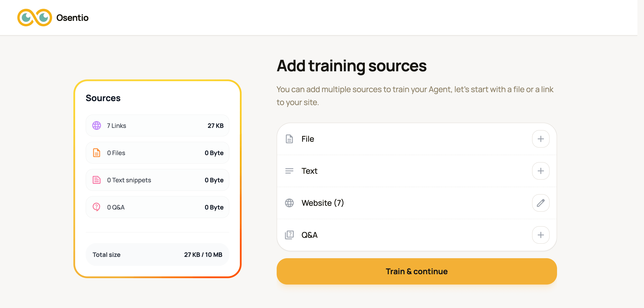Screen dimensions: 644x308
Task: Click the Osentio infinity eyes logo
Action: (35, 18)
